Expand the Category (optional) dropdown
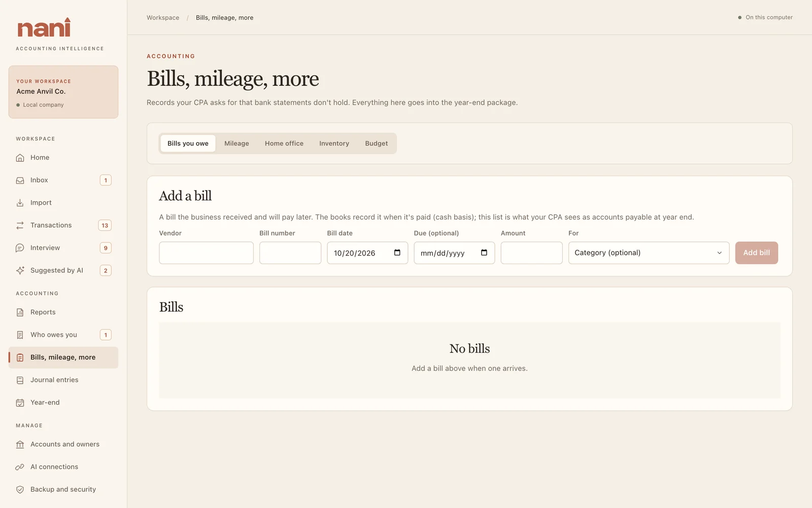The width and height of the screenshot is (812, 508). (x=649, y=253)
